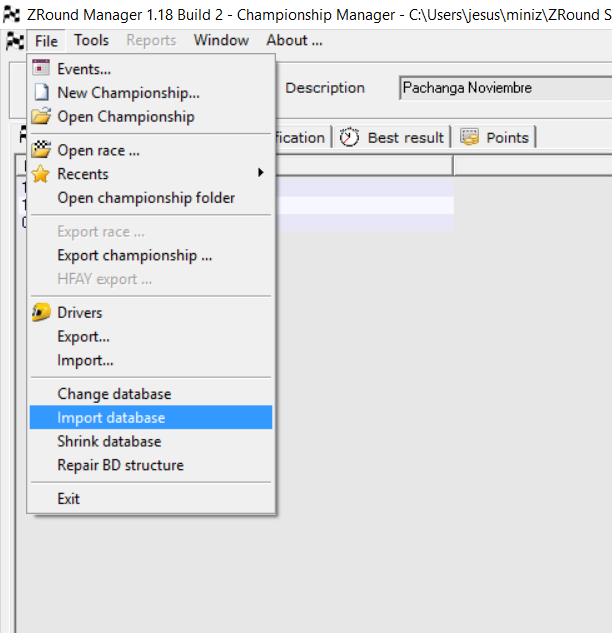Select Exit from the File menu

coord(151,499)
